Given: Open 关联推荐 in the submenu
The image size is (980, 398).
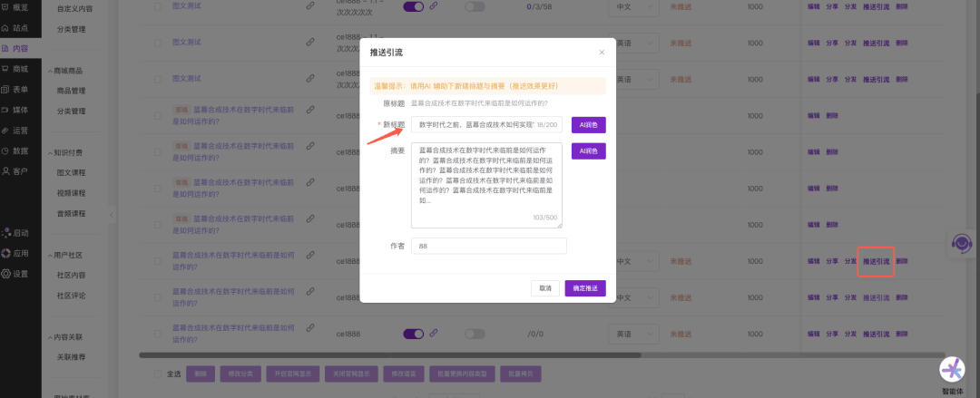Looking at the screenshot, I should click(71, 357).
